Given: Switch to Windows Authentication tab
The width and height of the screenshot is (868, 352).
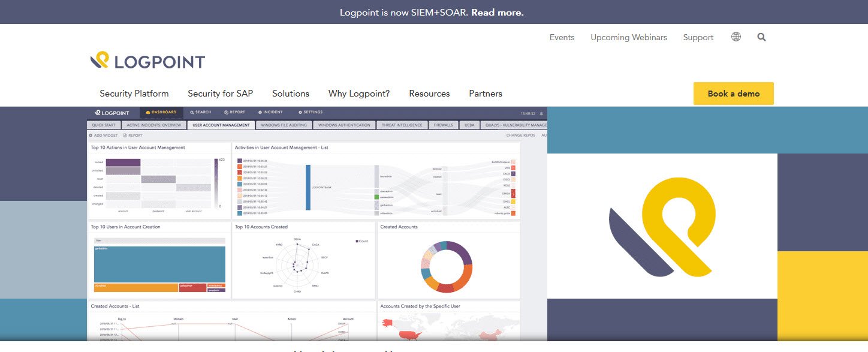Looking at the screenshot, I should [x=344, y=125].
